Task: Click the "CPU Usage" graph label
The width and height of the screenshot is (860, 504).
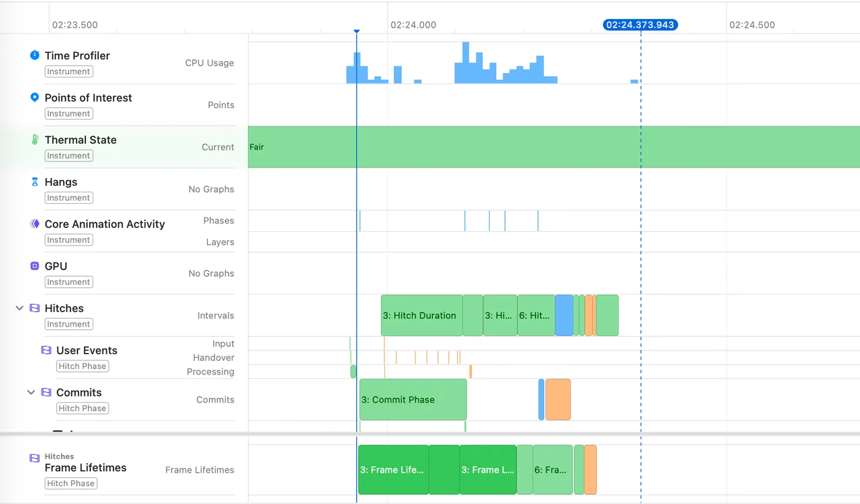Action: (209, 63)
